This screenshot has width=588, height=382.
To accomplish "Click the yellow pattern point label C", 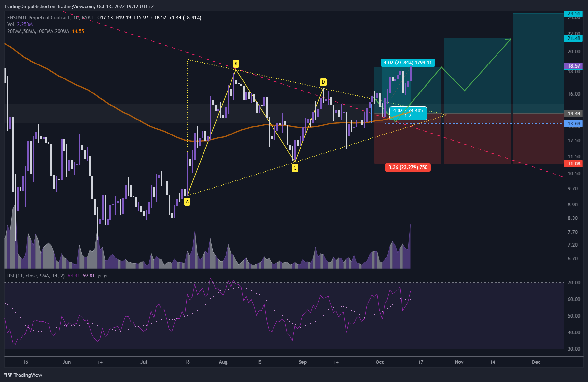I will click(295, 168).
